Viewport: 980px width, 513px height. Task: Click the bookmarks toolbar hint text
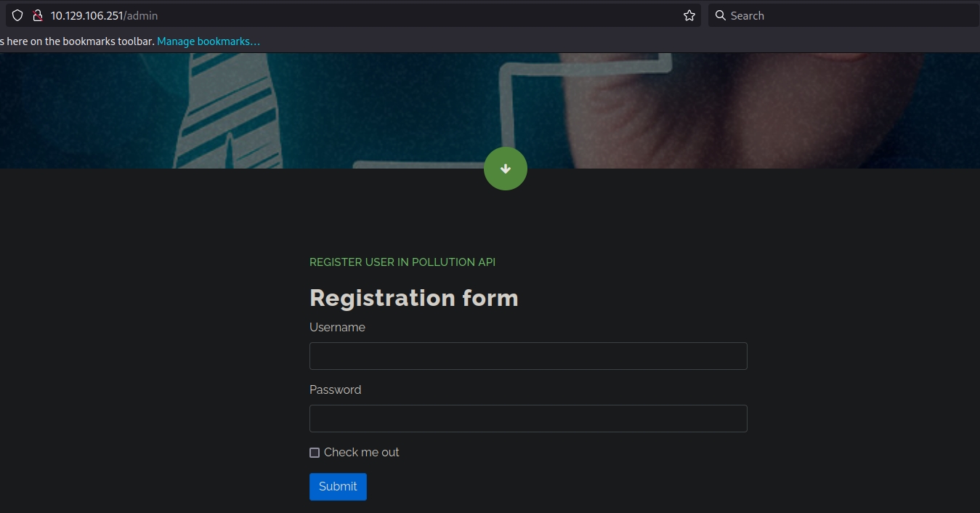point(76,41)
